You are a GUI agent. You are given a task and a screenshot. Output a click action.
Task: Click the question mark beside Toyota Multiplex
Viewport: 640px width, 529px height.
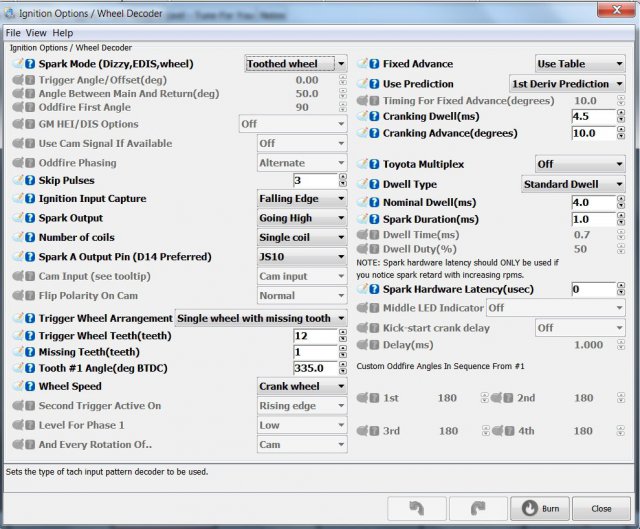pyautogui.click(x=373, y=164)
